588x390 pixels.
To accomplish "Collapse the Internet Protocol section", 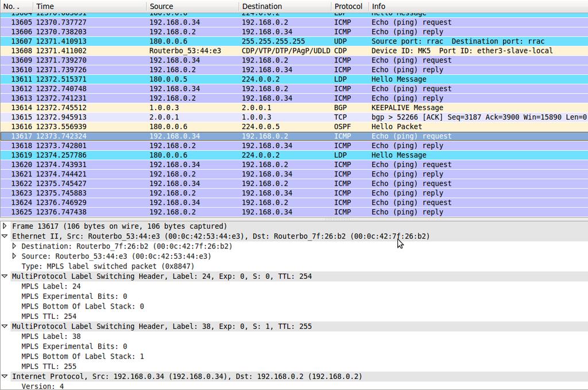I will [5, 376].
